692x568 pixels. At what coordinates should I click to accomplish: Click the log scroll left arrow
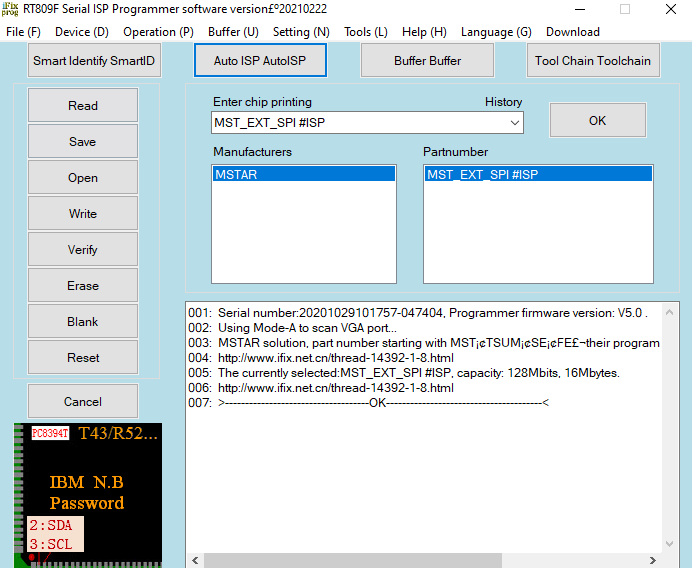(195, 560)
